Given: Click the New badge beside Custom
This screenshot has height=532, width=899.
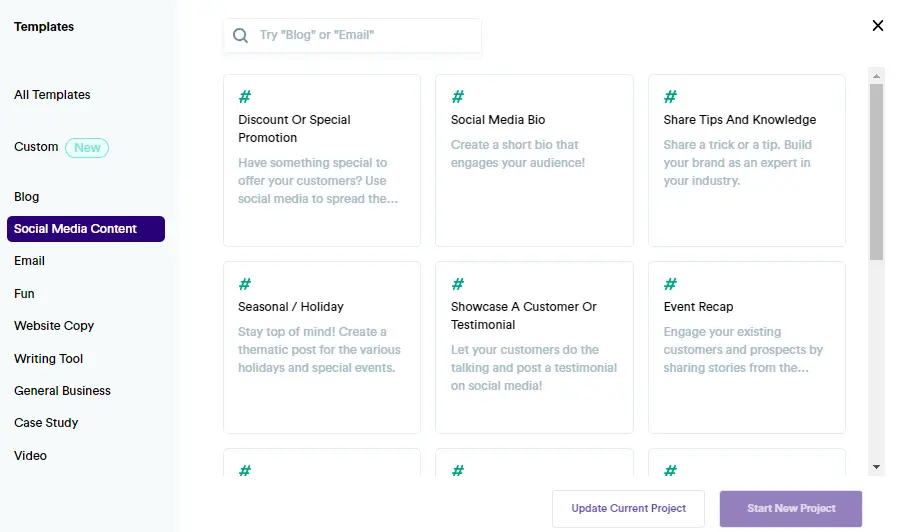Looking at the screenshot, I should [x=87, y=148].
